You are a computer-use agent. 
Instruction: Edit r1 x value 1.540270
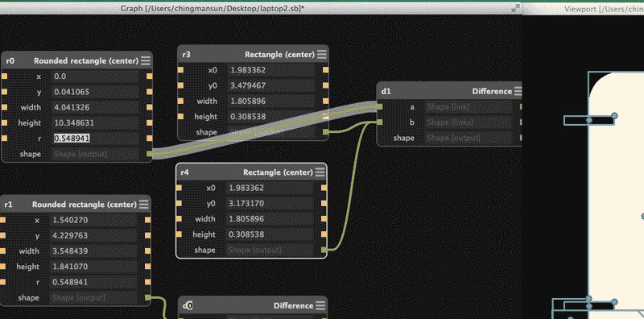93,220
